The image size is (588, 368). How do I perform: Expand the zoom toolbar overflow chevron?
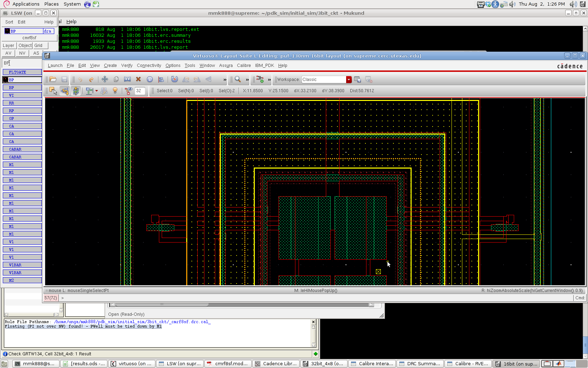click(x=247, y=80)
